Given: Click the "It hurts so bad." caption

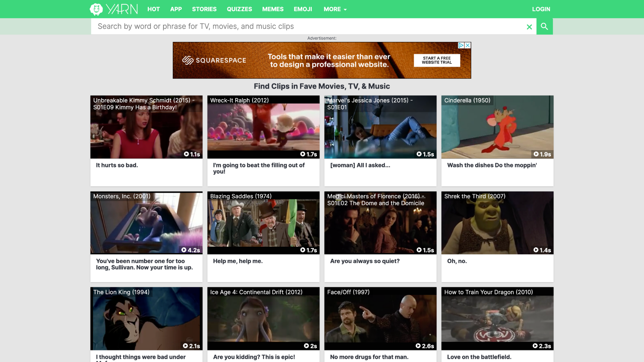Looking at the screenshot, I should [117, 165].
